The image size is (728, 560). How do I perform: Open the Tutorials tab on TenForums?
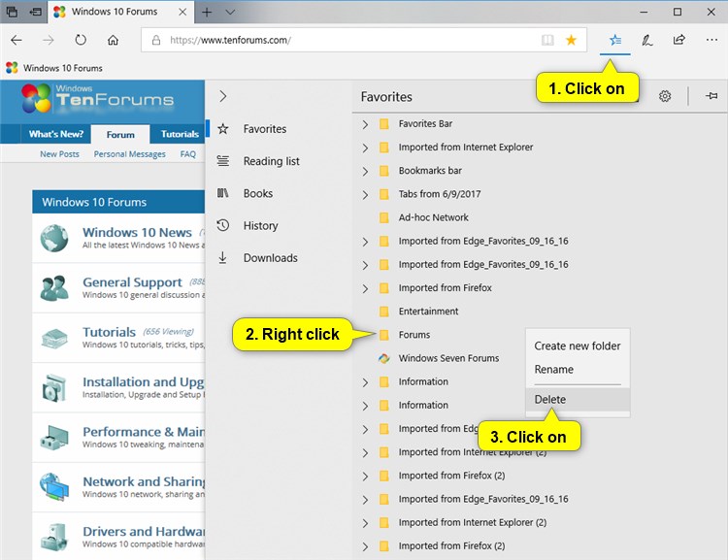click(x=180, y=134)
